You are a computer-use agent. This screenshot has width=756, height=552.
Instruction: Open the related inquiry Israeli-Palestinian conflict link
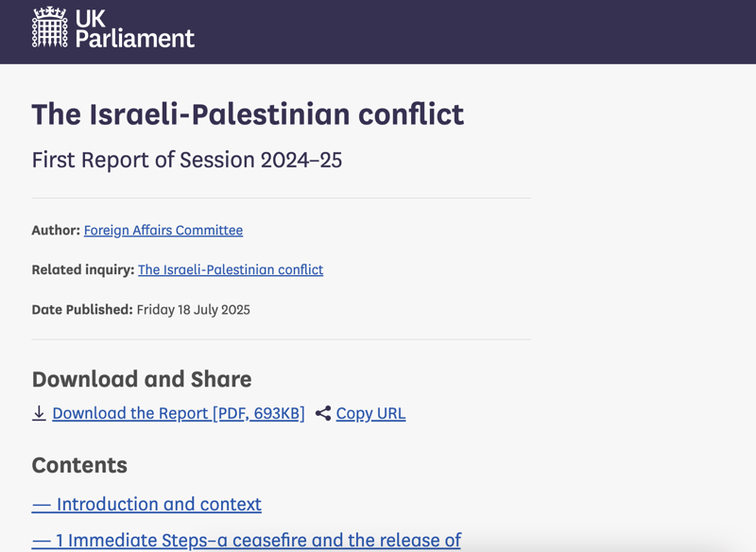coord(231,269)
